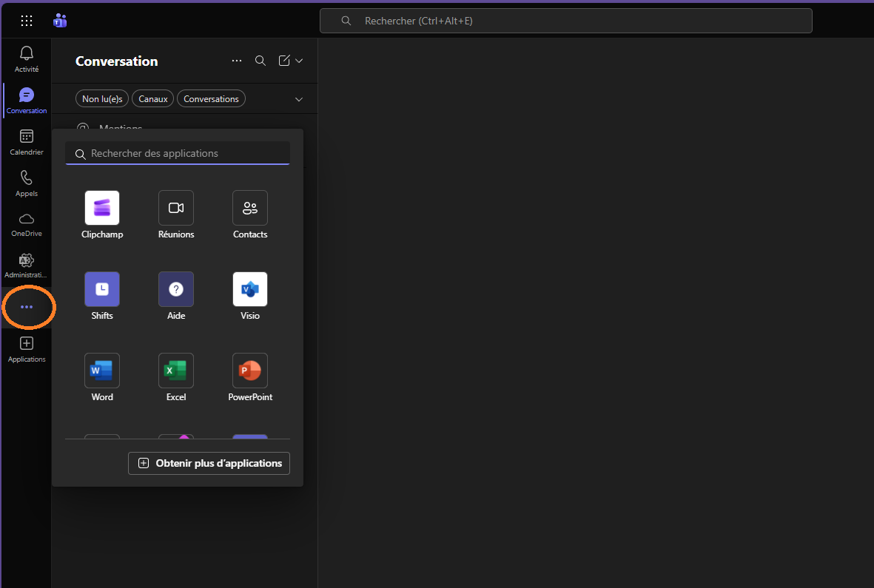Image resolution: width=874 pixels, height=588 pixels.
Task: Filter conversations by Non lu(e)s
Action: click(x=101, y=98)
